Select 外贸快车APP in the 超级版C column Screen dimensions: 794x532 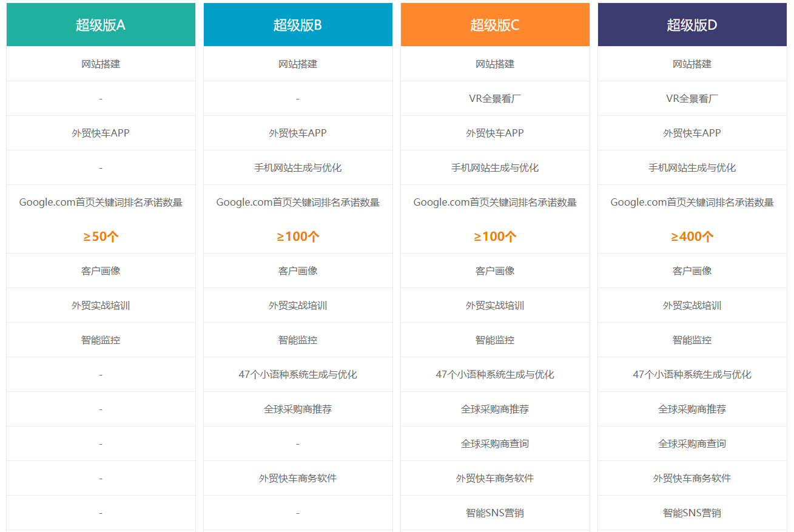point(495,133)
